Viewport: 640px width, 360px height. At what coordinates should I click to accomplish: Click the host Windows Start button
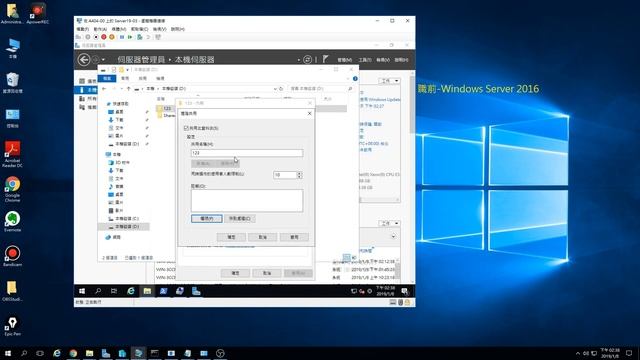[x=8, y=353]
